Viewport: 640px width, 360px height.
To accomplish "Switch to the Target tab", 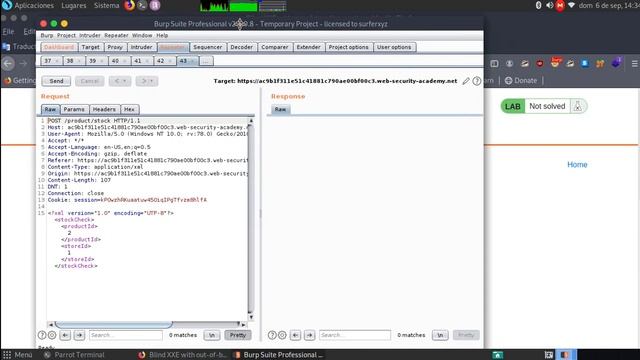I will click(91, 47).
